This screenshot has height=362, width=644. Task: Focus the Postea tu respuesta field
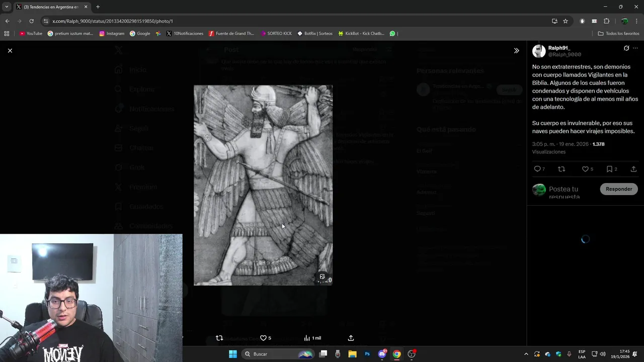[572, 193]
